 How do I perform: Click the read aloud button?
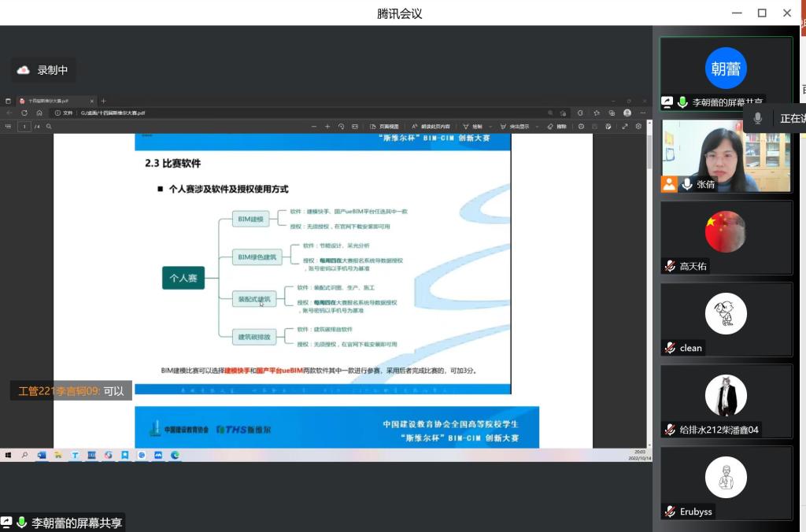coord(431,126)
